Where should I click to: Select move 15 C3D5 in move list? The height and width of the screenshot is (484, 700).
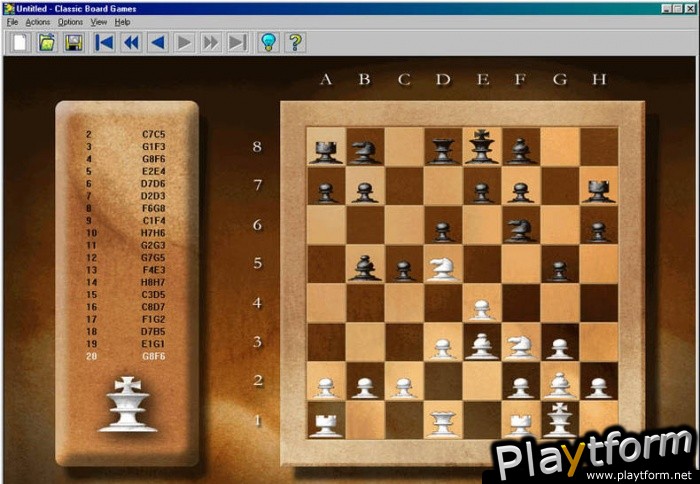tap(125, 295)
